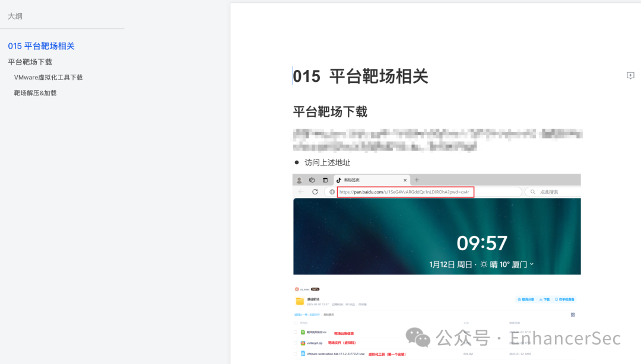This screenshot has height=364, width=641.
Task: Click the 修改日期 column header
Action: pos(514,323)
